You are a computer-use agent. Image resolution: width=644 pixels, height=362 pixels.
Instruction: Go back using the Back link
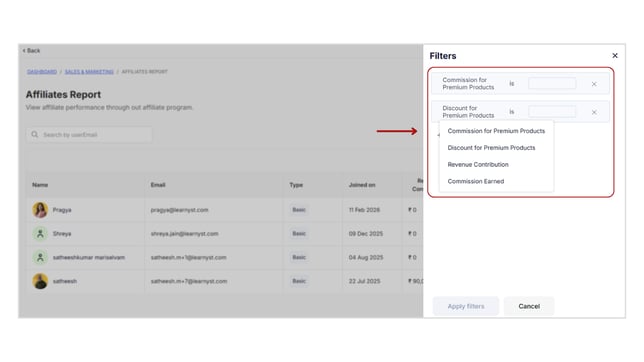31,51
